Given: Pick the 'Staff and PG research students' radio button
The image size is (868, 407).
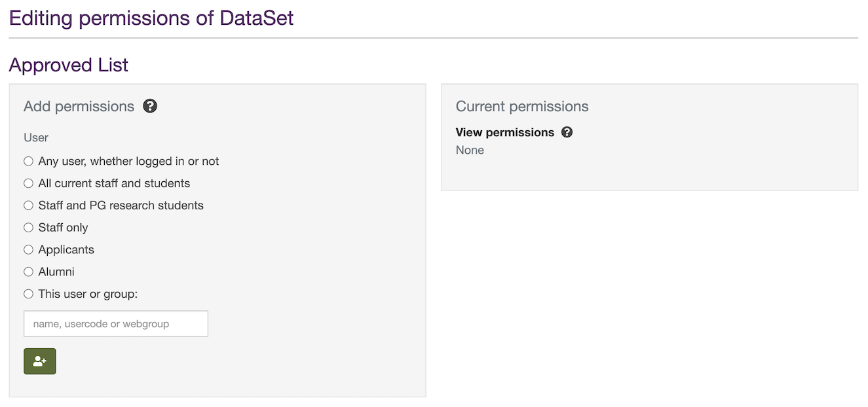Looking at the screenshot, I should coord(29,205).
